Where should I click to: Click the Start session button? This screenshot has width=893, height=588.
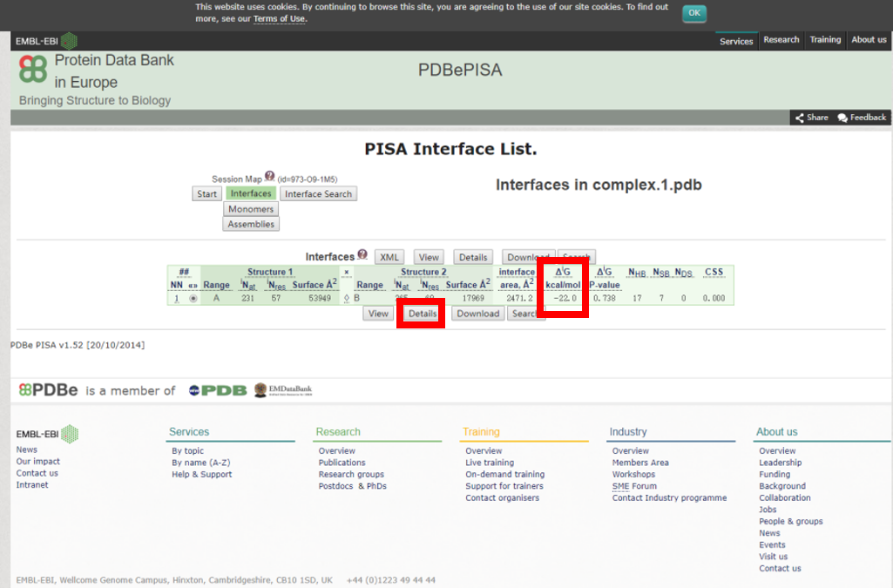[x=206, y=194]
